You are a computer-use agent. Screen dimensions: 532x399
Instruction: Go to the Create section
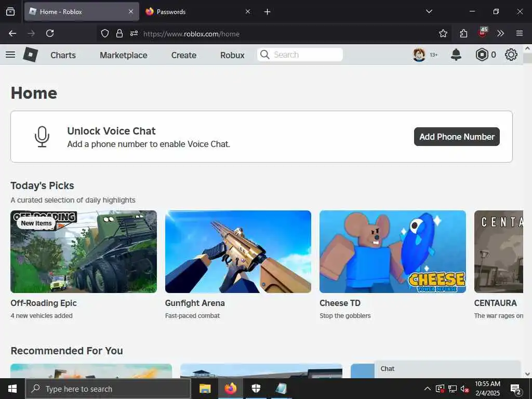click(183, 55)
